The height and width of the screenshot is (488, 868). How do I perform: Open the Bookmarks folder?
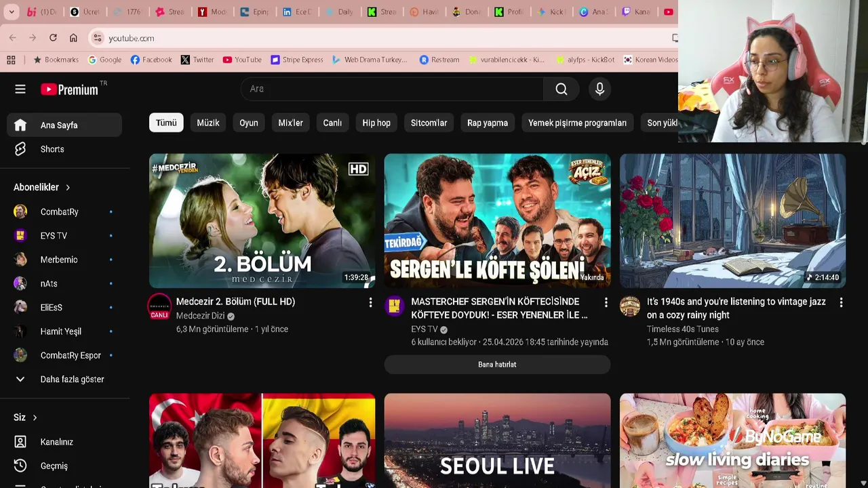pos(56,60)
